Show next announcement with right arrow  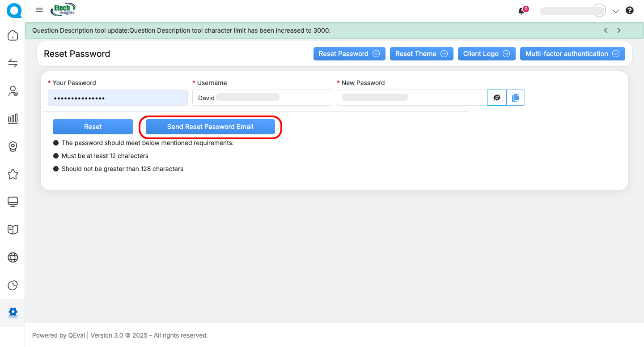619,30
